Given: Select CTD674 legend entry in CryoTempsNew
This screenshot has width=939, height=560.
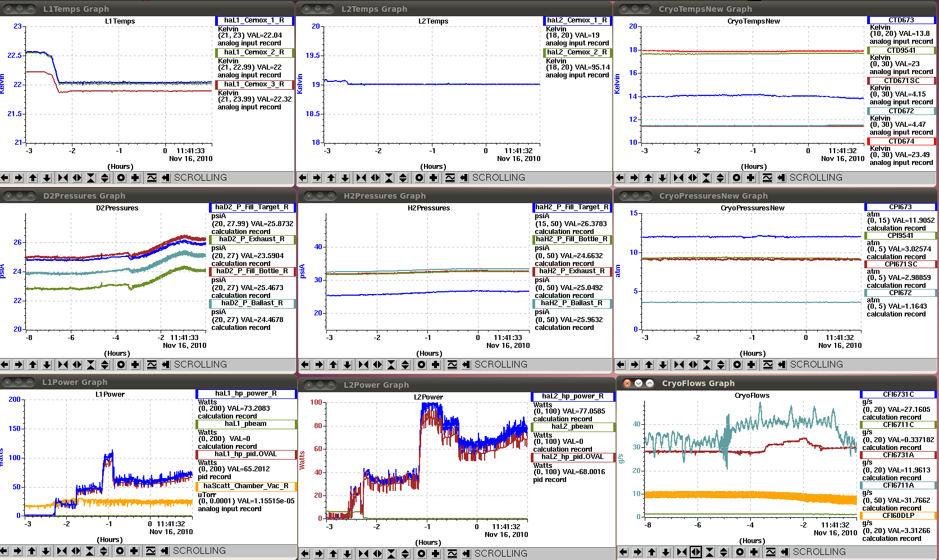Looking at the screenshot, I should pyautogui.click(x=901, y=141).
